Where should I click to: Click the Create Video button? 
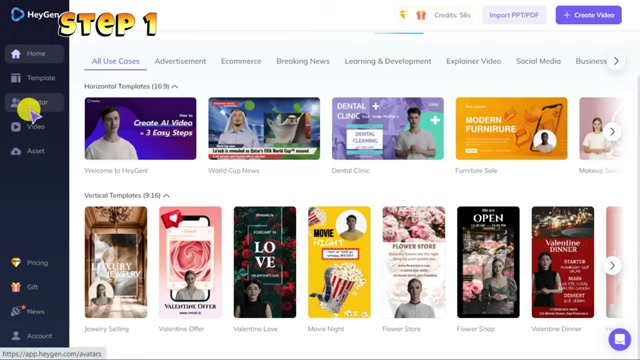point(588,15)
